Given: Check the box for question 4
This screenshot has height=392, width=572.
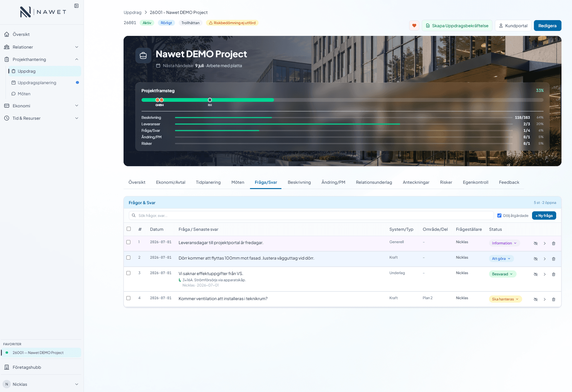Looking at the screenshot, I should [x=129, y=298].
